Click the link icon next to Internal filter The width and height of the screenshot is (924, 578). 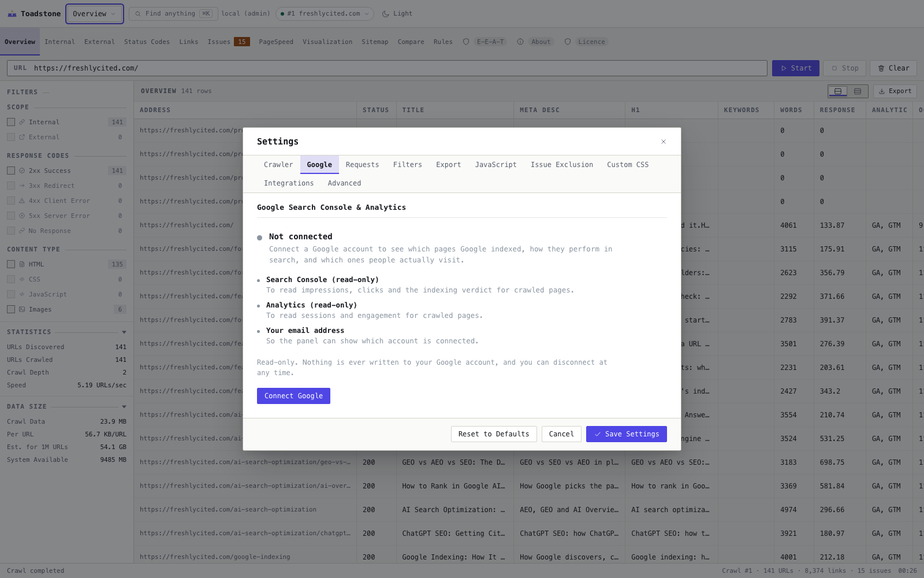click(x=22, y=122)
